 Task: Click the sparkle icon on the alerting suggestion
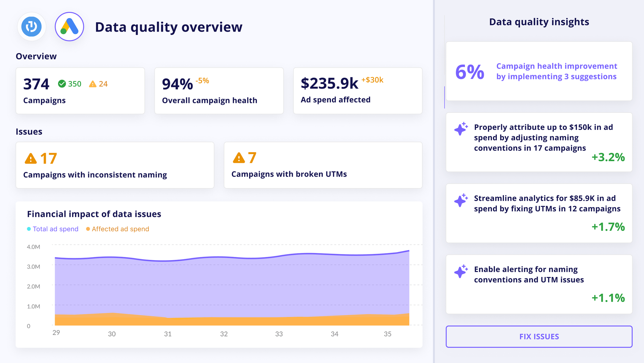pos(460,271)
